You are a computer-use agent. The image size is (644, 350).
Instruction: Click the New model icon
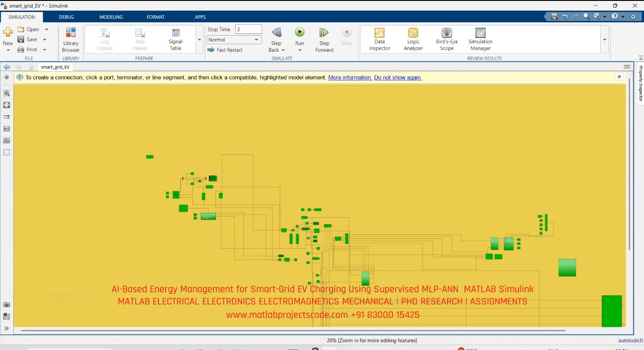pyautogui.click(x=8, y=32)
